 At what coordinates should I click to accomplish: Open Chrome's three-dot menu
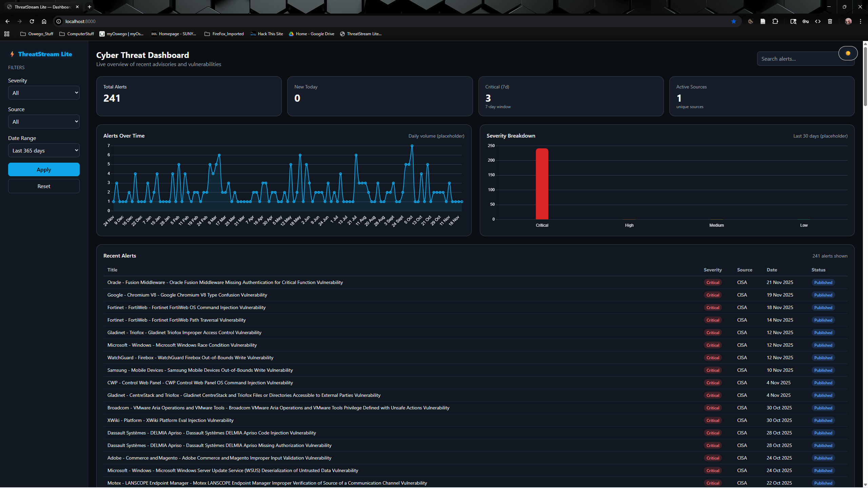coord(860,21)
